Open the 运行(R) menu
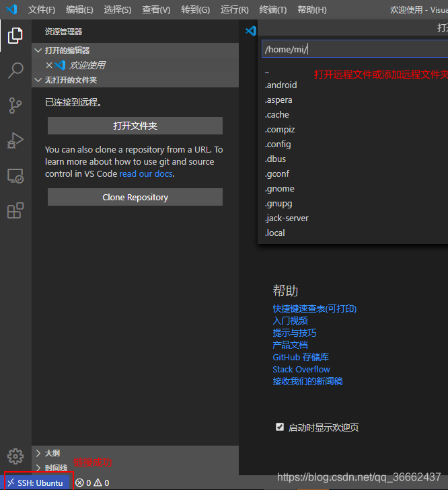The width and height of the screenshot is (448, 490). click(235, 9)
